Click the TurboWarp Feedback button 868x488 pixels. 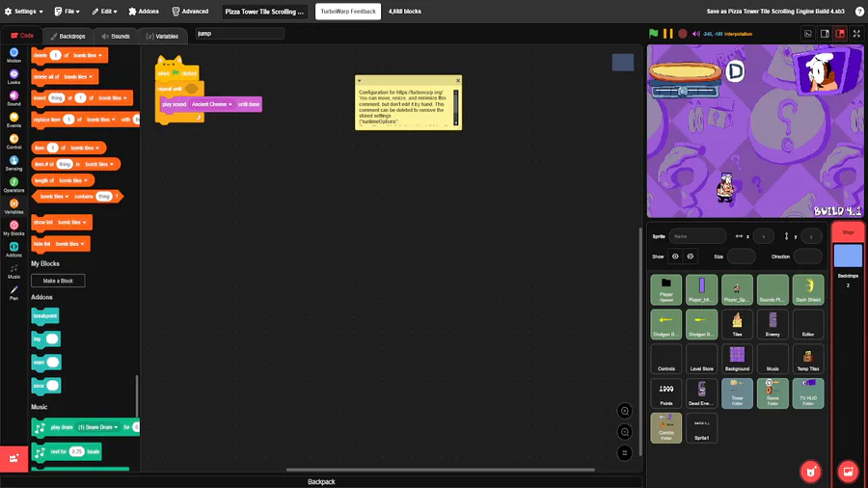(348, 11)
